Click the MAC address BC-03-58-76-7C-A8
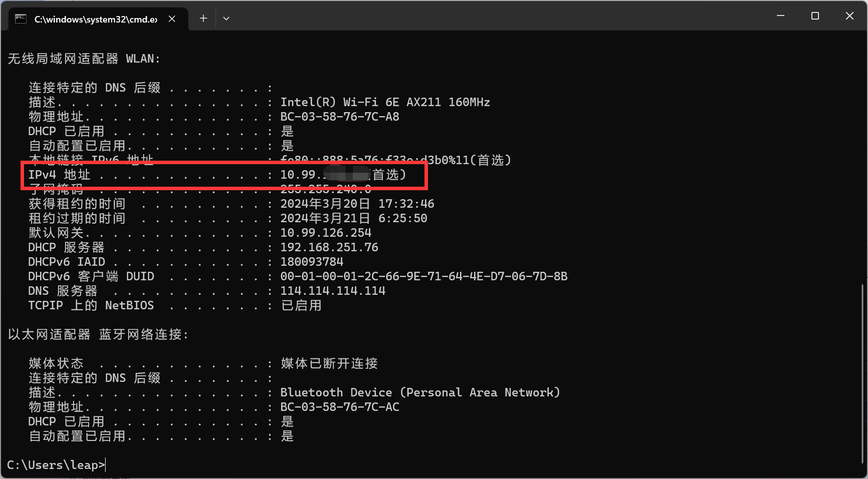Image resolution: width=868 pixels, height=479 pixels. click(x=339, y=117)
